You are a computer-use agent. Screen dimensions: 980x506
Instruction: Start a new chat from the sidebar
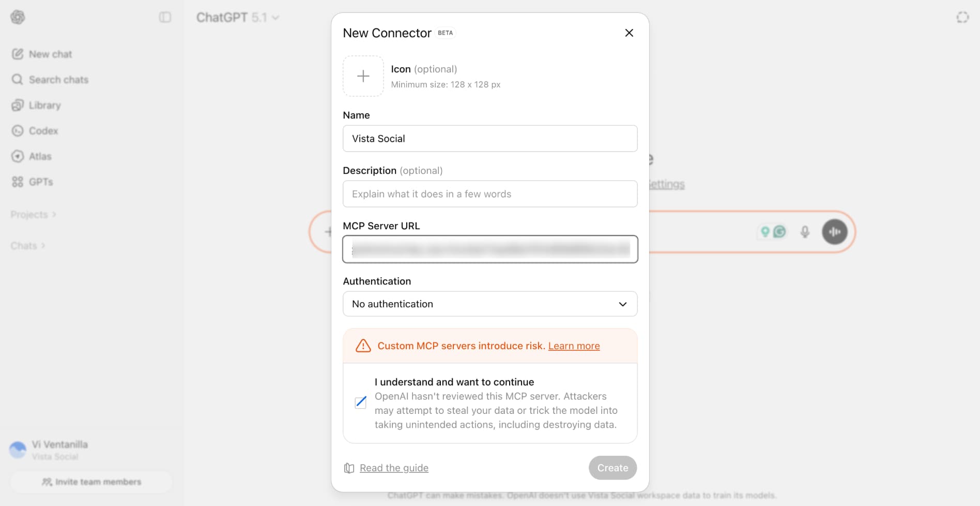[x=50, y=54]
